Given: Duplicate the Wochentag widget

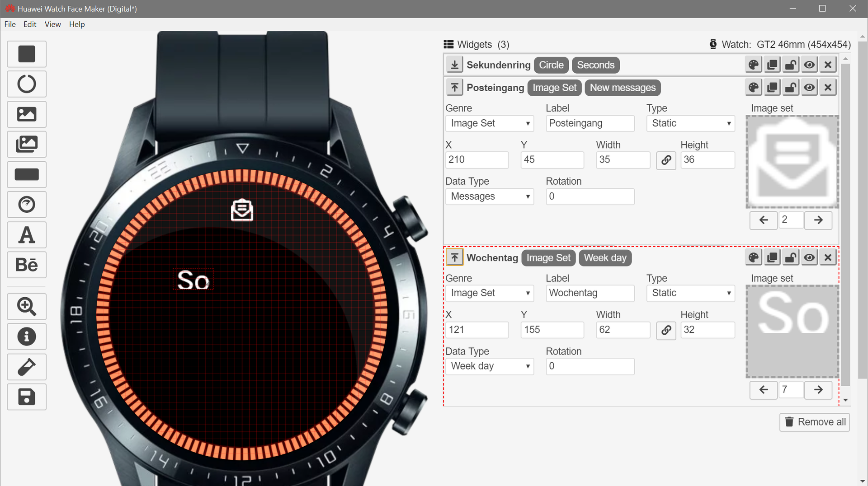Looking at the screenshot, I should point(772,257).
